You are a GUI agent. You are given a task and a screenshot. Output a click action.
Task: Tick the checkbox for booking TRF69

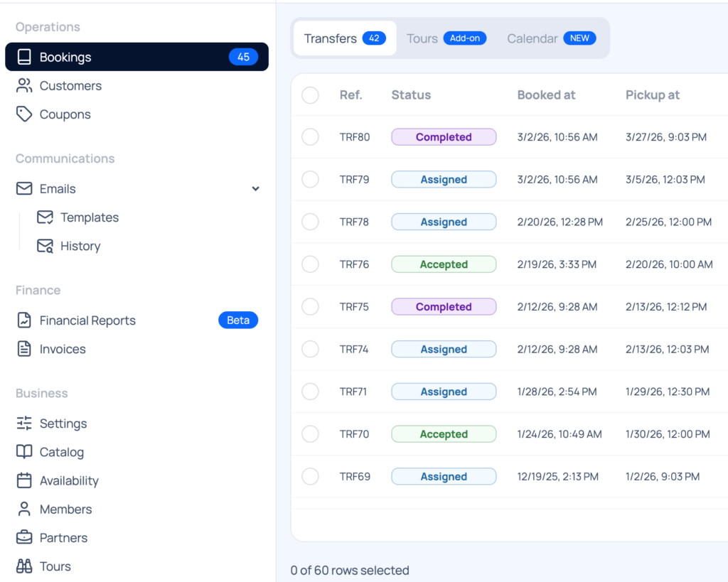point(310,477)
